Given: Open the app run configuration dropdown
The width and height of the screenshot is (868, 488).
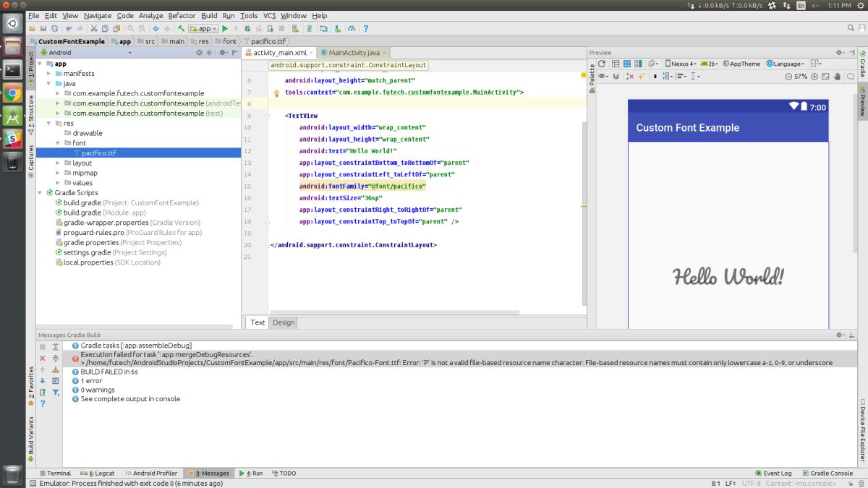Looking at the screenshot, I should point(203,29).
